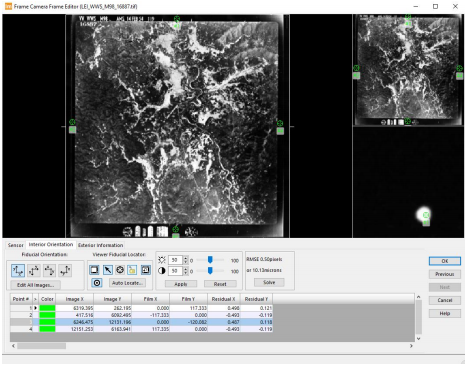Toggle the lock icon in Viewer Fiducial Locator
Viewport: 466px width, 365px height.
[x=132, y=270]
